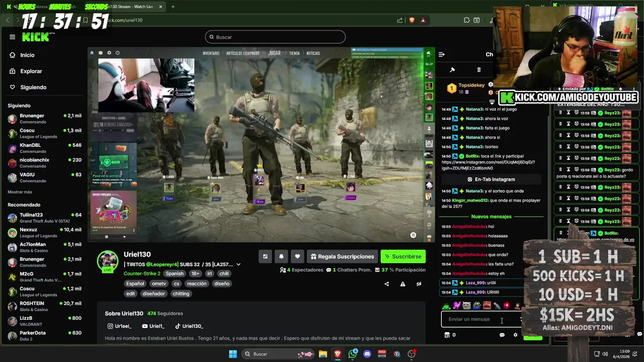This screenshot has width=644, height=362.
Task: Open Tulina123 recommended channel
Action: coord(44,218)
